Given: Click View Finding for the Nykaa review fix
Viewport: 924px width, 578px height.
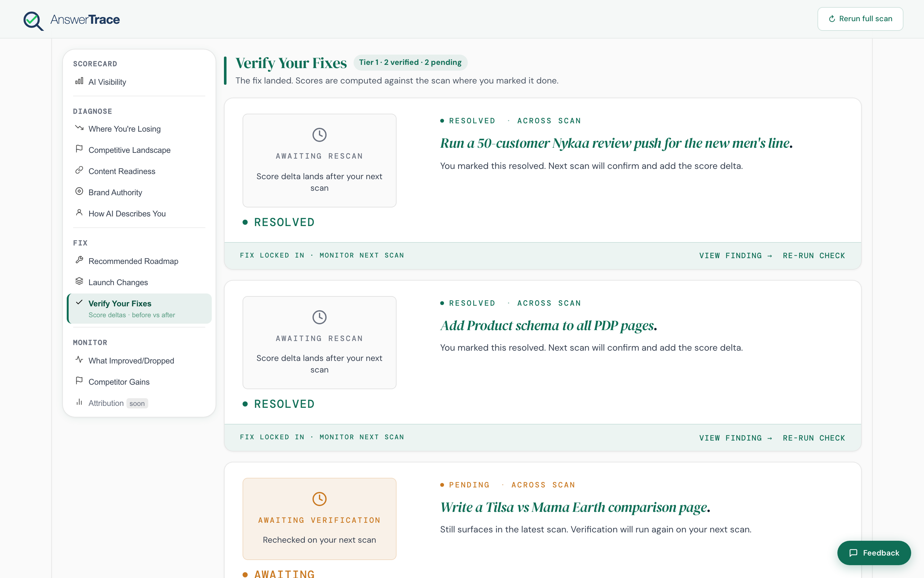Looking at the screenshot, I should tap(736, 256).
